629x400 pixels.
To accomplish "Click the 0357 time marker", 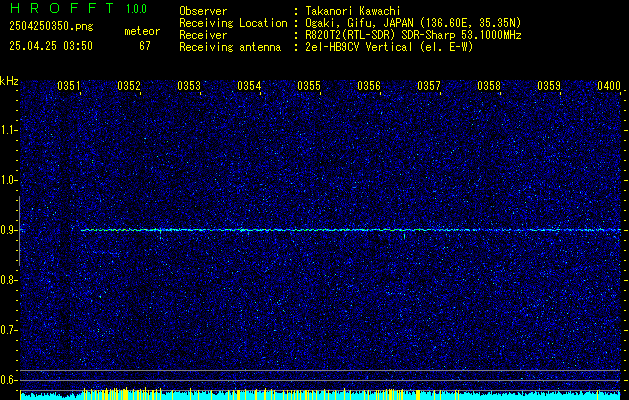I will (429, 86).
